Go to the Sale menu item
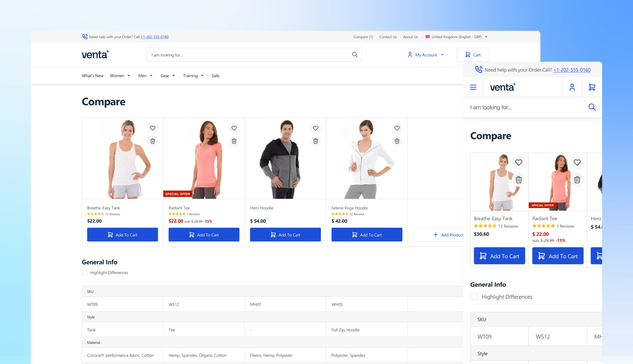The width and height of the screenshot is (633, 364). tap(215, 76)
